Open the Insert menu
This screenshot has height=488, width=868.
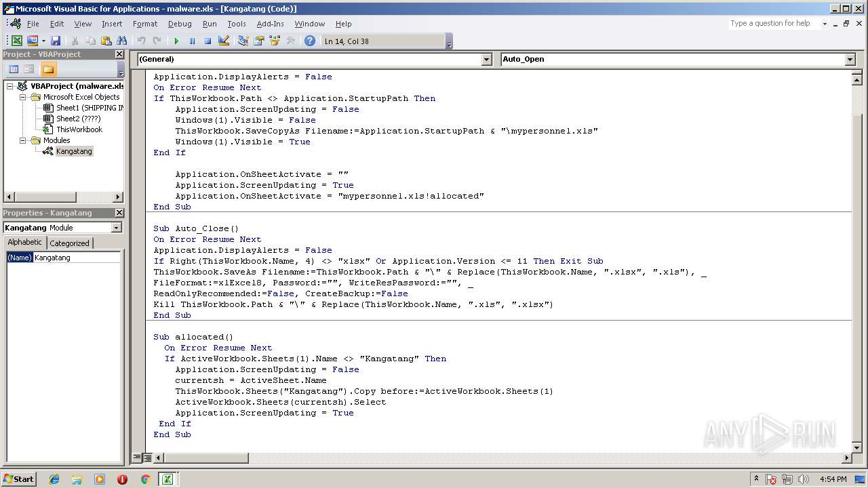point(112,24)
